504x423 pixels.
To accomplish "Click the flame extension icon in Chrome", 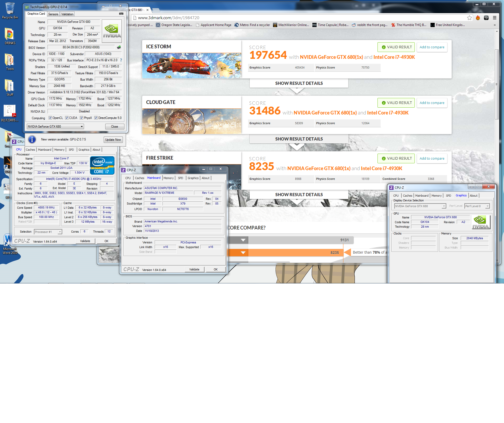I will click(478, 18).
